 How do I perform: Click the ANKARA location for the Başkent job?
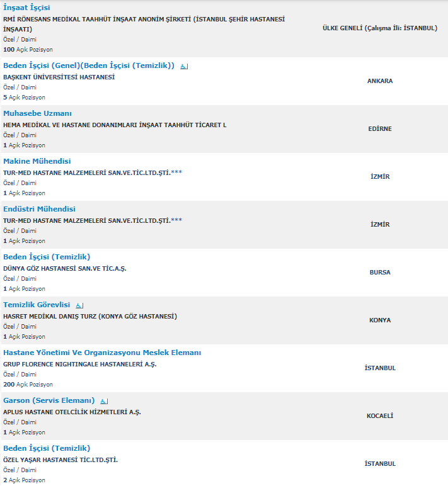[x=380, y=81]
